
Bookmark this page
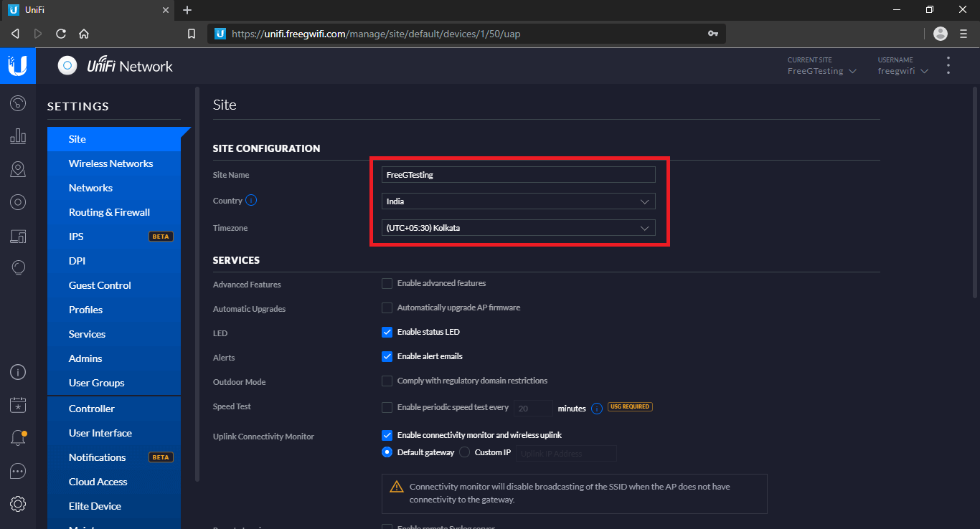(x=192, y=34)
